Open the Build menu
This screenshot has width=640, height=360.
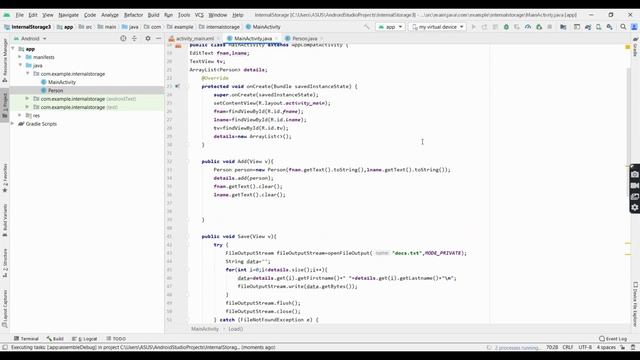coord(153,15)
